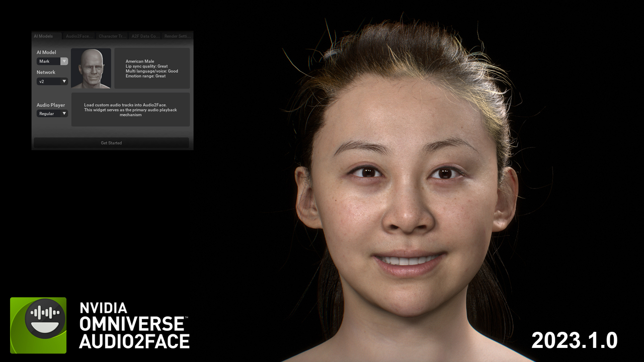
Task: Expand the AI Model dropdown showing Mark
Action: (52, 61)
